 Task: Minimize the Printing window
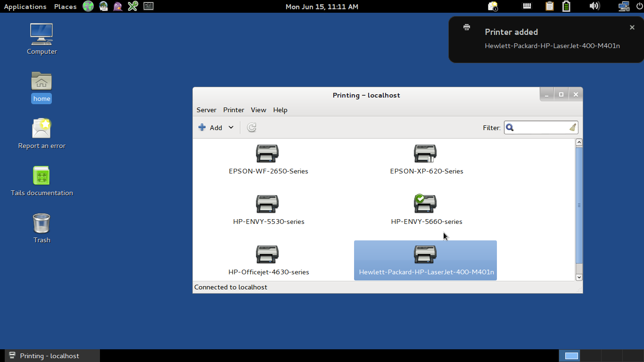tap(547, 94)
